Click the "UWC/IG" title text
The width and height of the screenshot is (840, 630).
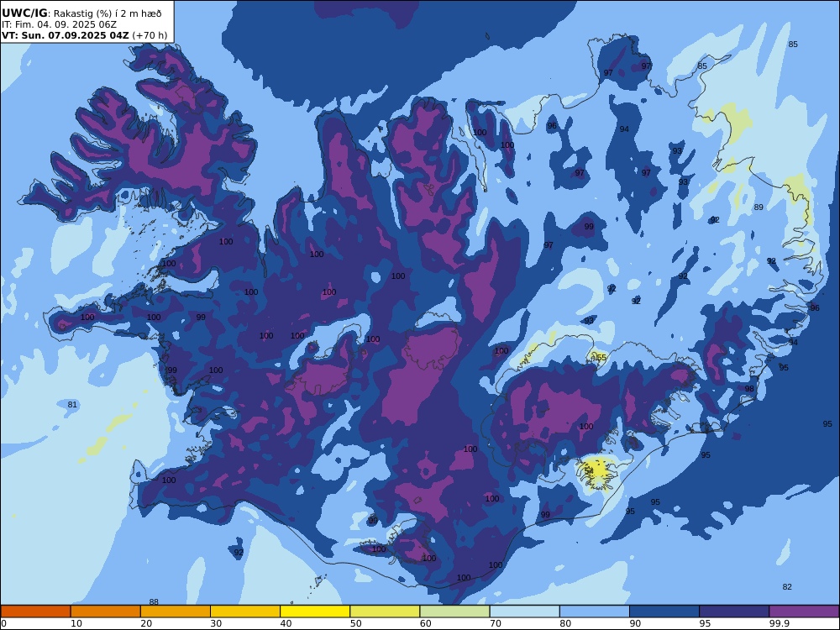24,13
